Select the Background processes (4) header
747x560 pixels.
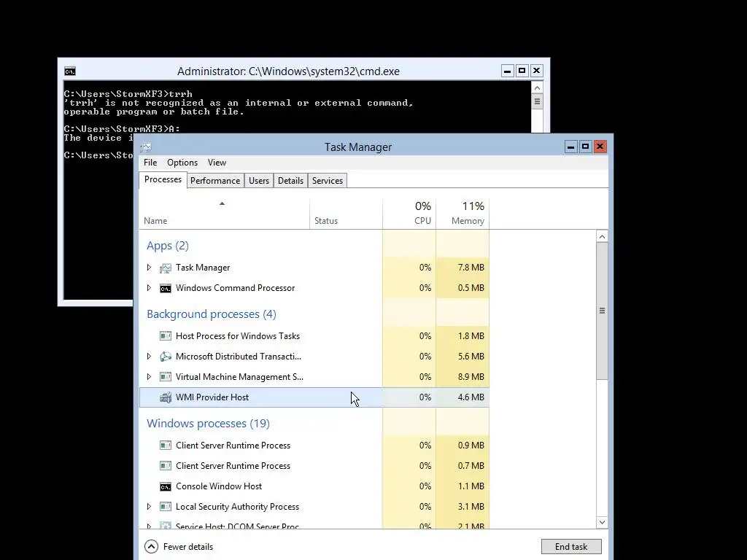212,314
